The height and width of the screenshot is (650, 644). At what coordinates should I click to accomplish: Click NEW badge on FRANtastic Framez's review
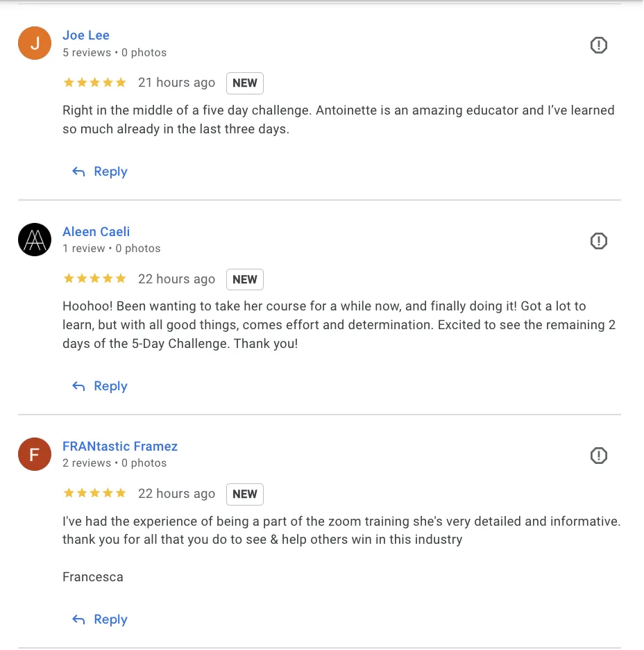click(x=244, y=494)
